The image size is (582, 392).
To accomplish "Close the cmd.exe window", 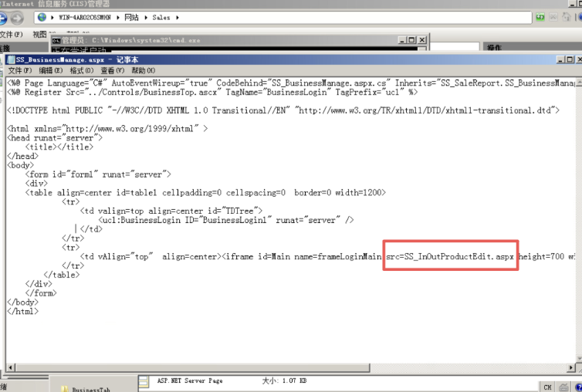I will click(x=422, y=40).
